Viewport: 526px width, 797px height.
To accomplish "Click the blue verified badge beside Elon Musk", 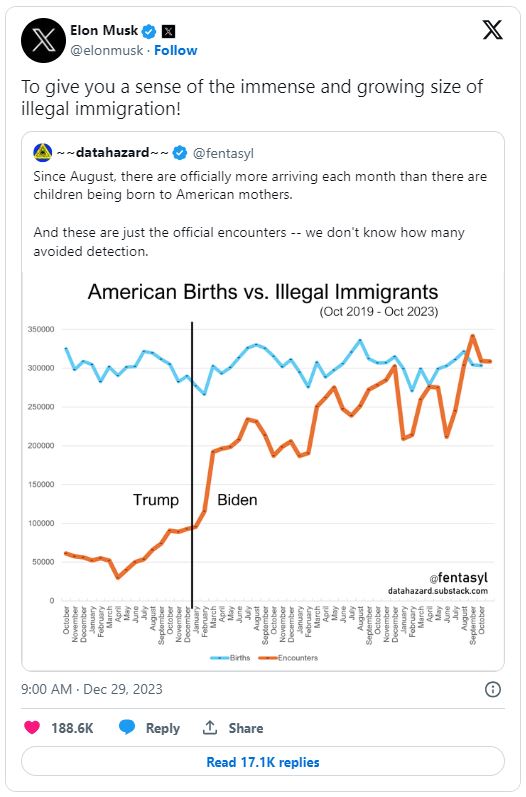I will pyautogui.click(x=148, y=32).
